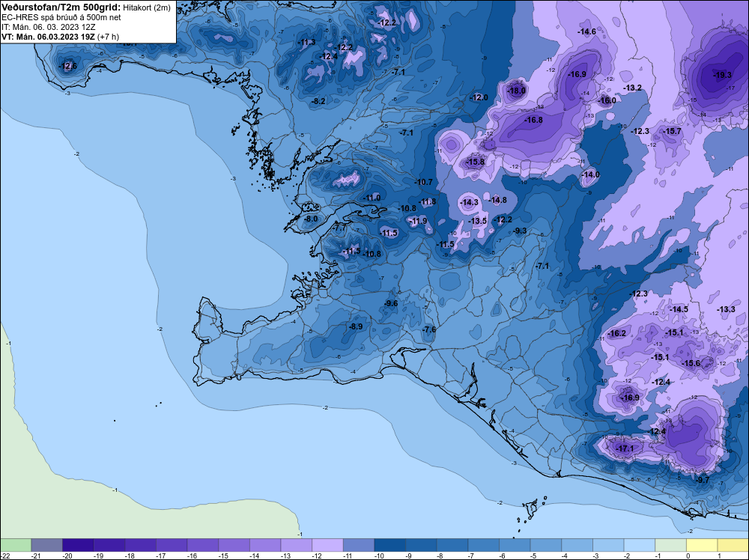749x560 pixels.
Task: Select the -8.2 temperature value
Action: (318, 101)
